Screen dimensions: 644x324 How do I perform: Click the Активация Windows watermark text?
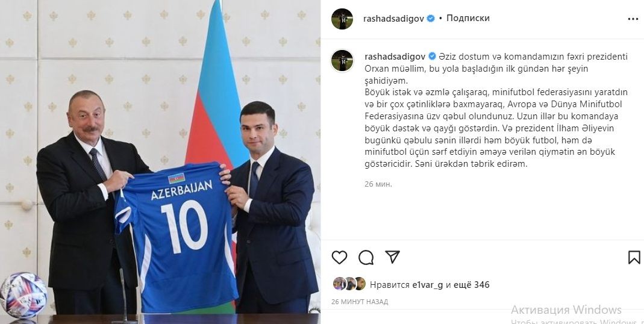point(566,310)
